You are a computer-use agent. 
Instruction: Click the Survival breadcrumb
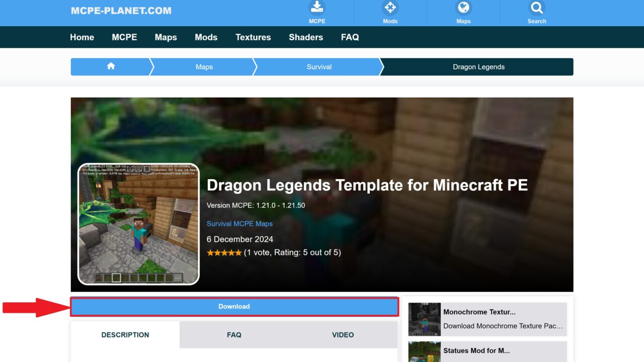[x=319, y=67]
